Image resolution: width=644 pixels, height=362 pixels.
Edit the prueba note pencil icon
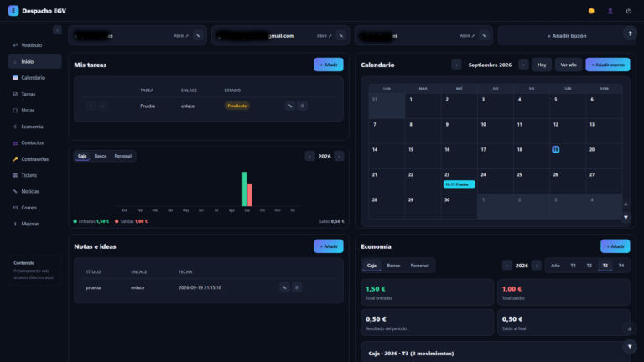[x=284, y=287]
